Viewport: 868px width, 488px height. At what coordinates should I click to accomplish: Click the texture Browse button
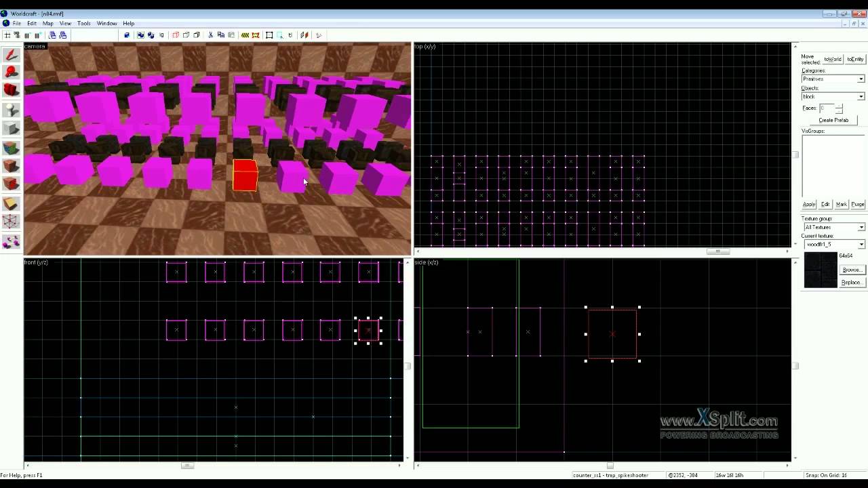(852, 270)
